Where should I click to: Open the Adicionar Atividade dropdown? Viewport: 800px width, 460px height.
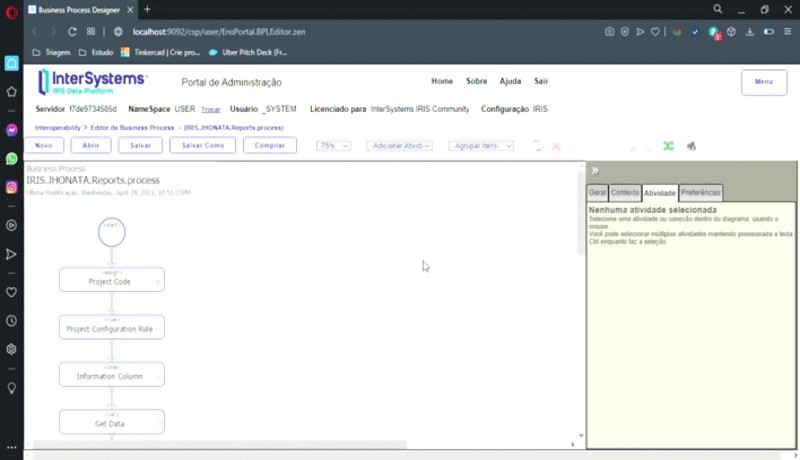(399, 146)
